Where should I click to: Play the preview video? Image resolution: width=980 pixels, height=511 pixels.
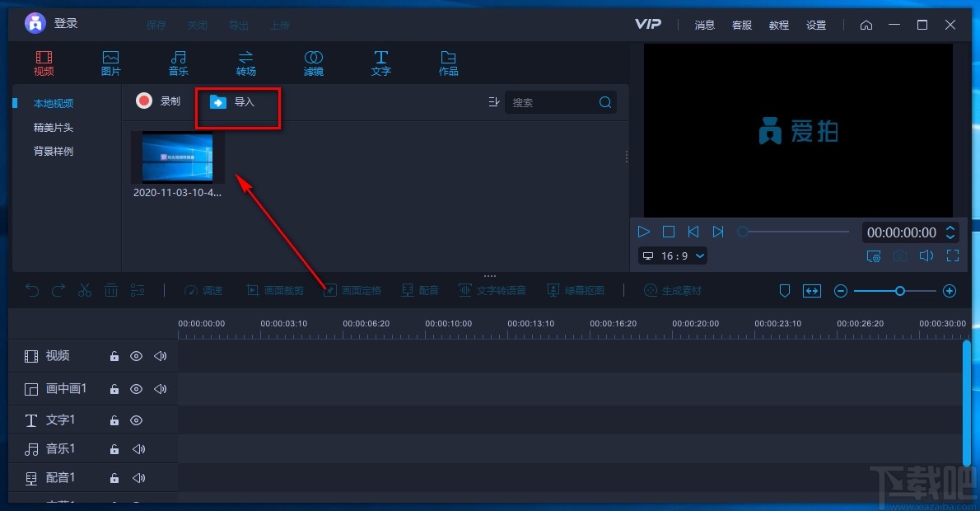click(644, 232)
